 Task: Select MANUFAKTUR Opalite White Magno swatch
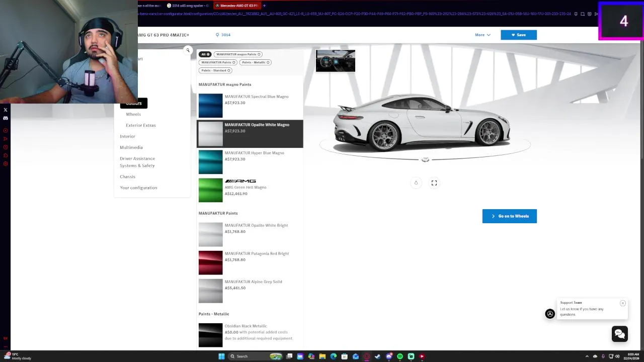210,134
